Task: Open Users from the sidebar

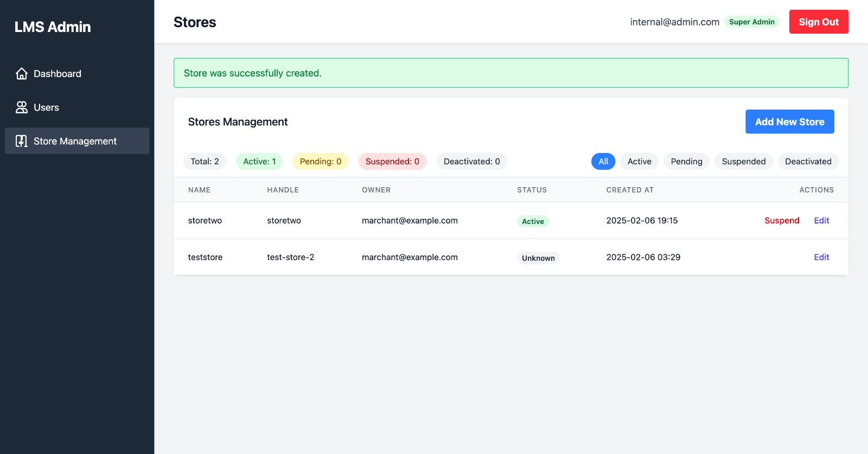Action: (x=77, y=107)
